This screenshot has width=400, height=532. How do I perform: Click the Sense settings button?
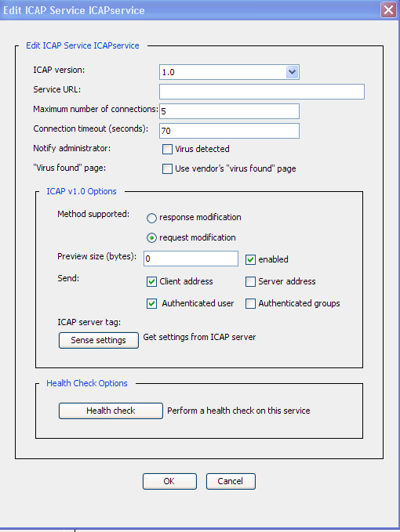click(99, 340)
